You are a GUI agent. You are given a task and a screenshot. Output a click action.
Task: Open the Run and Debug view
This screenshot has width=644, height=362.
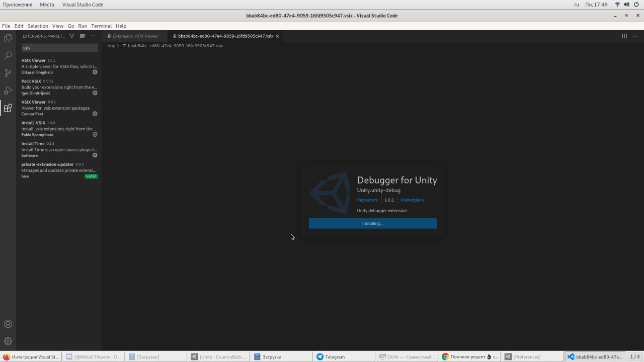8,90
